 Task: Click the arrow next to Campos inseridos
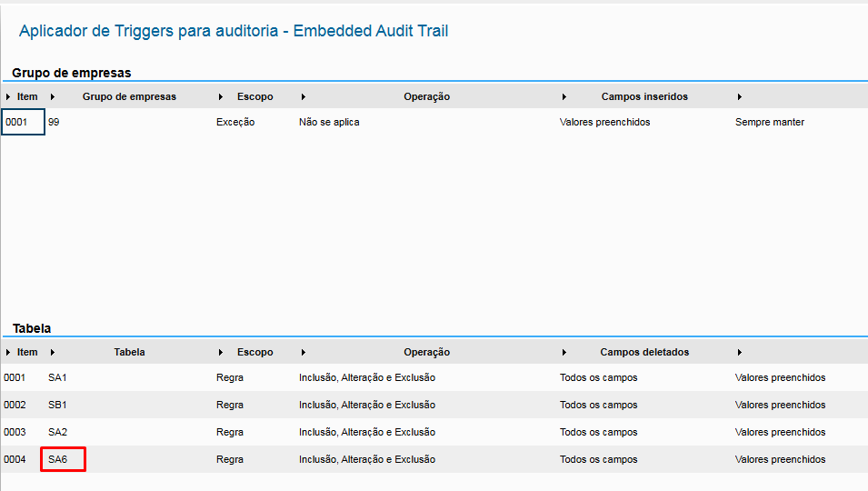tap(564, 96)
